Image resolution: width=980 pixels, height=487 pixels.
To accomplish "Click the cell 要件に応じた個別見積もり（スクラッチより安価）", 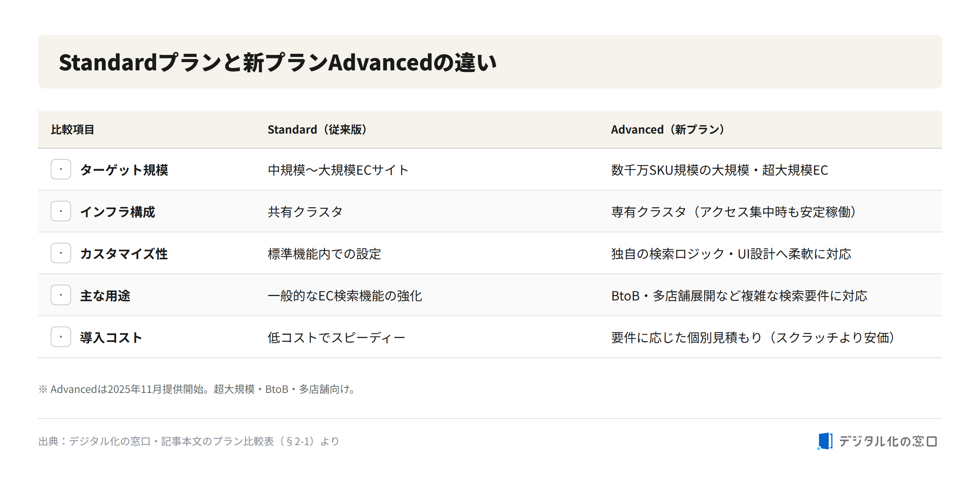I will point(753,338).
